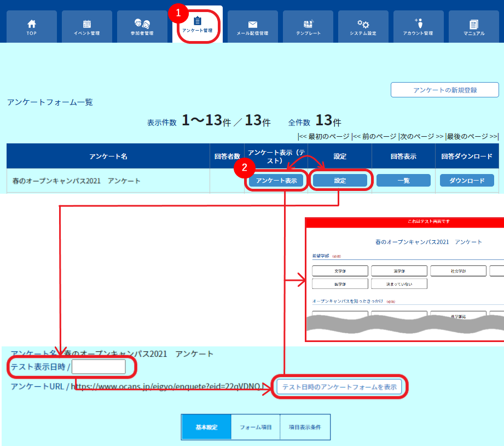Select 法学部 option in the test form
Screen dimensions: 504x446
pos(399,271)
